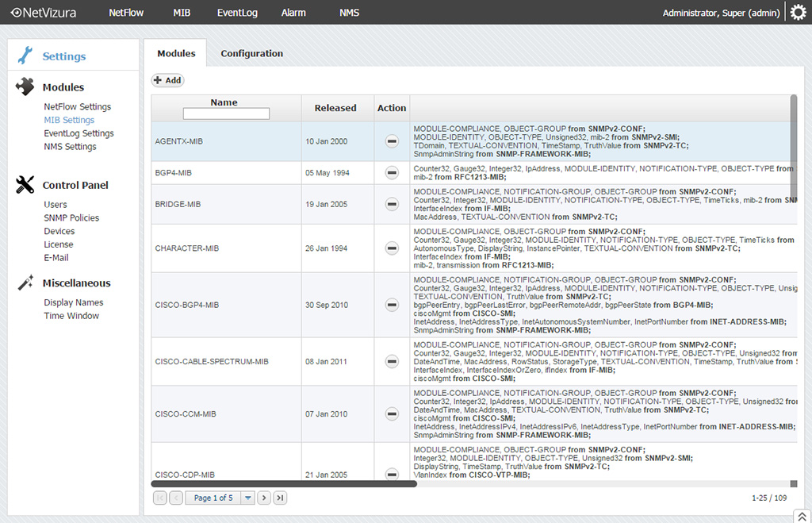Open the NetFlow menu
The height and width of the screenshot is (523, 812).
click(x=126, y=13)
